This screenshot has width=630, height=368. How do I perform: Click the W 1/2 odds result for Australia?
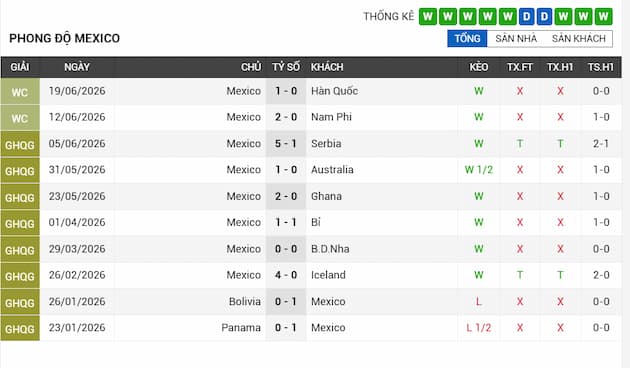click(479, 170)
